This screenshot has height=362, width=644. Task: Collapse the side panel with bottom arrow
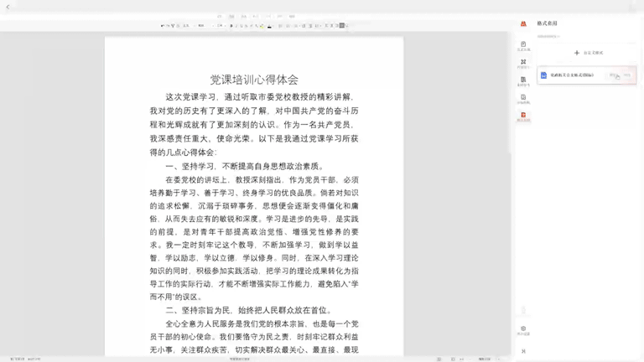(x=523, y=351)
